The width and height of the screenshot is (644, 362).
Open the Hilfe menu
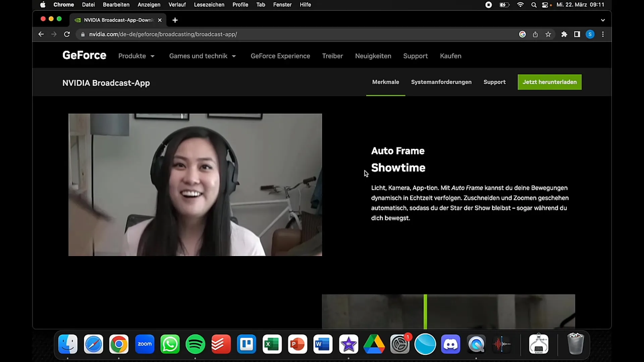(305, 5)
